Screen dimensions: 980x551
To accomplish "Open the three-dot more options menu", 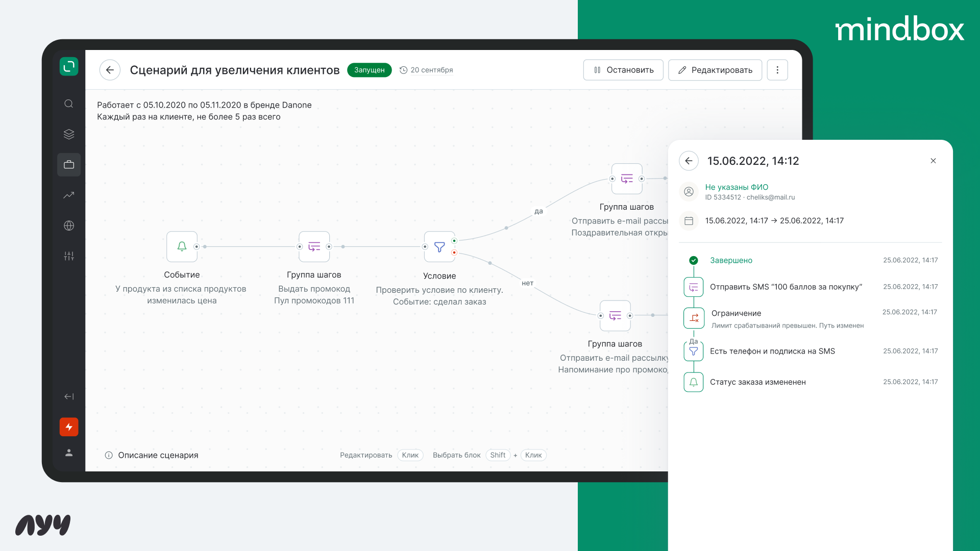I will pos(777,70).
